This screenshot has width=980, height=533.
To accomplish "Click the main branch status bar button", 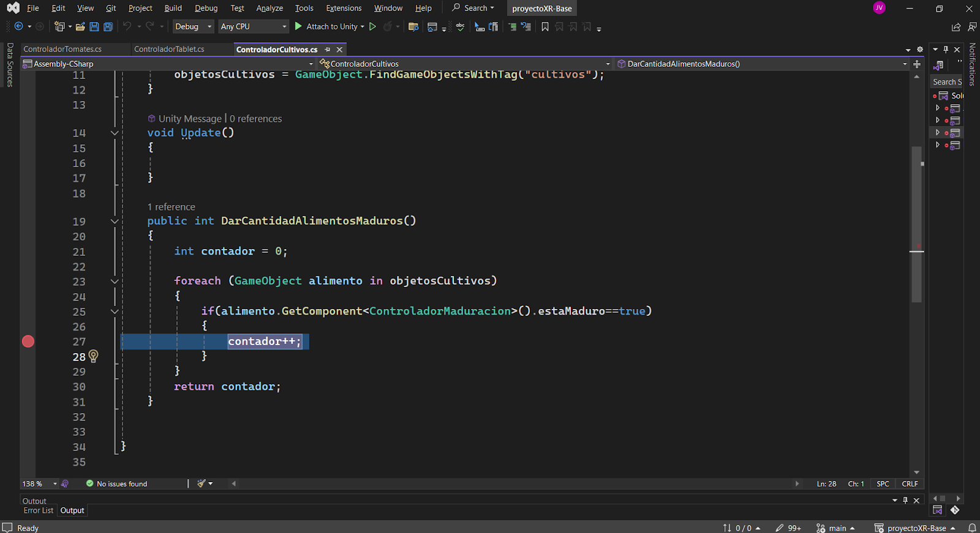I will click(x=836, y=527).
